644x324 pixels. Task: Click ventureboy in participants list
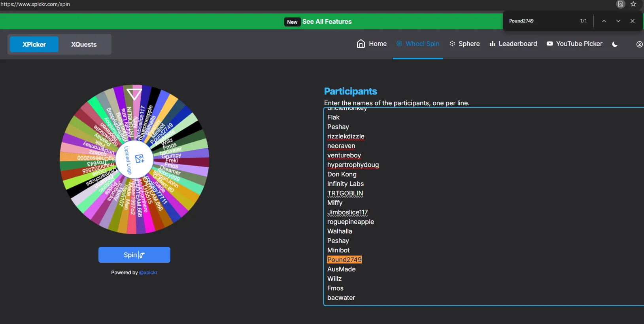pos(344,155)
